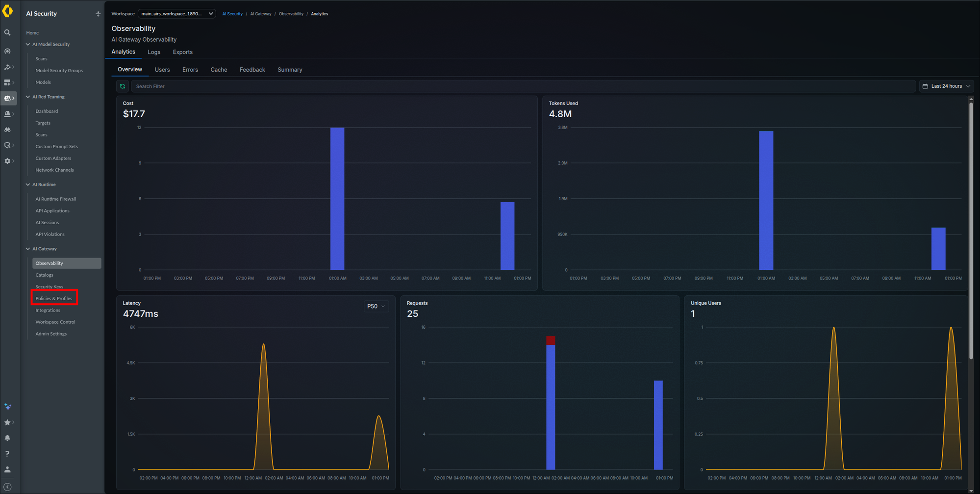Go to Home in the sidebar
The height and width of the screenshot is (494, 980).
click(32, 33)
